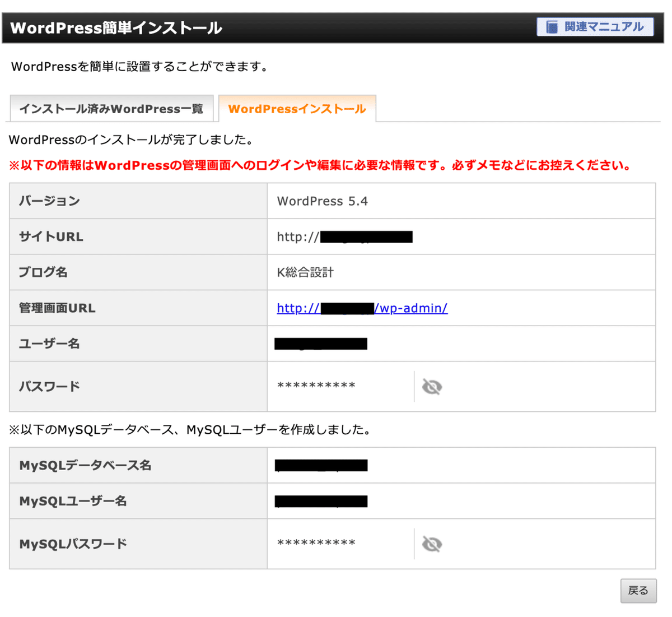Click the パスワード row label

pyautogui.click(x=49, y=387)
